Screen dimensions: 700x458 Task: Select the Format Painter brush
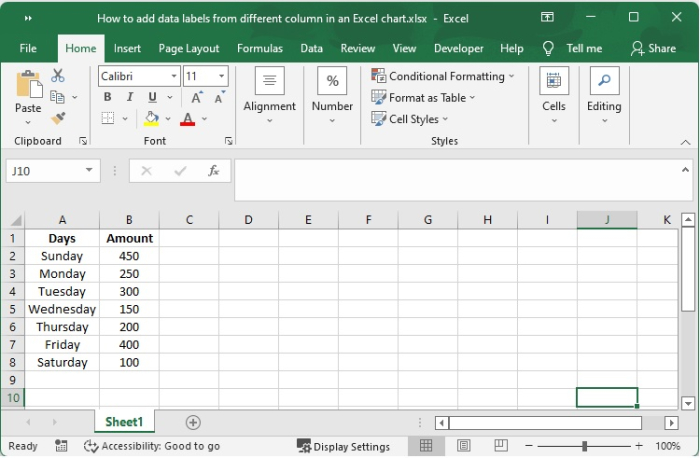point(58,118)
